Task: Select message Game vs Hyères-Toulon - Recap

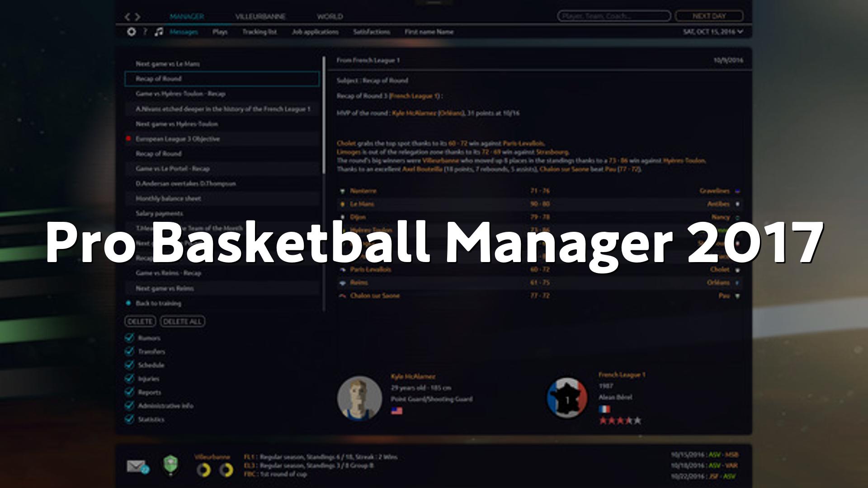Action: (222, 94)
